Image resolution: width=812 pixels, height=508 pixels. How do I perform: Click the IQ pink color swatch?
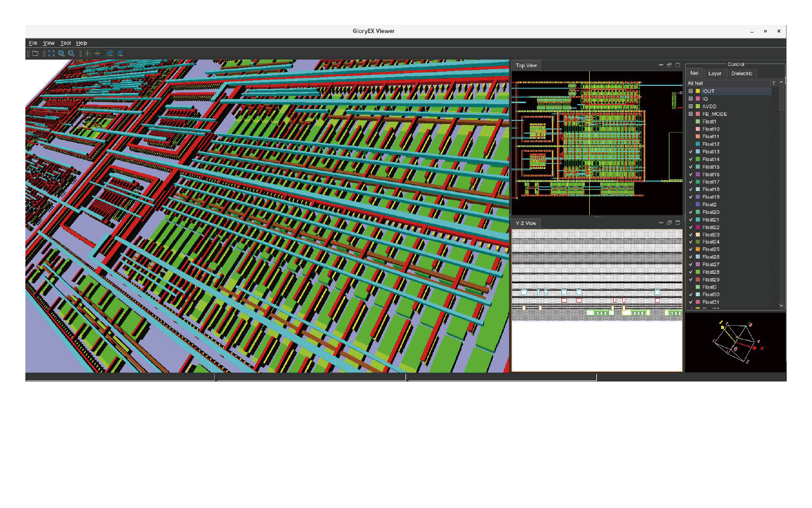click(x=698, y=99)
